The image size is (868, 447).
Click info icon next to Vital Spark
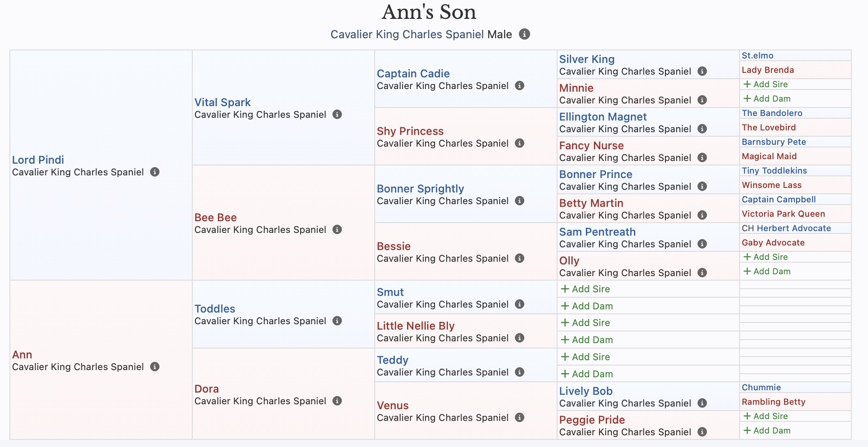(337, 114)
